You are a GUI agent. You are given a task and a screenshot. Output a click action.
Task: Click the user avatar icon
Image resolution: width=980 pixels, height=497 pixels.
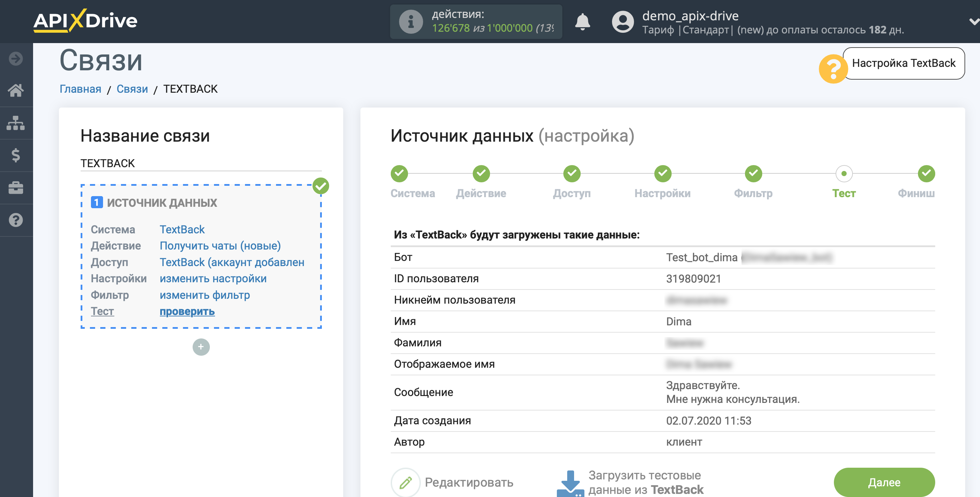tap(622, 22)
